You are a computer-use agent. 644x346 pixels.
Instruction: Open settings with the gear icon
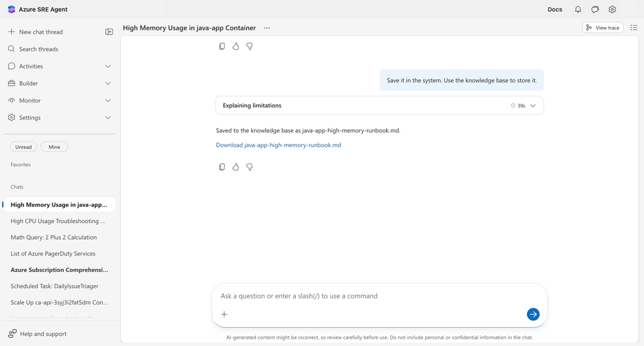click(612, 9)
